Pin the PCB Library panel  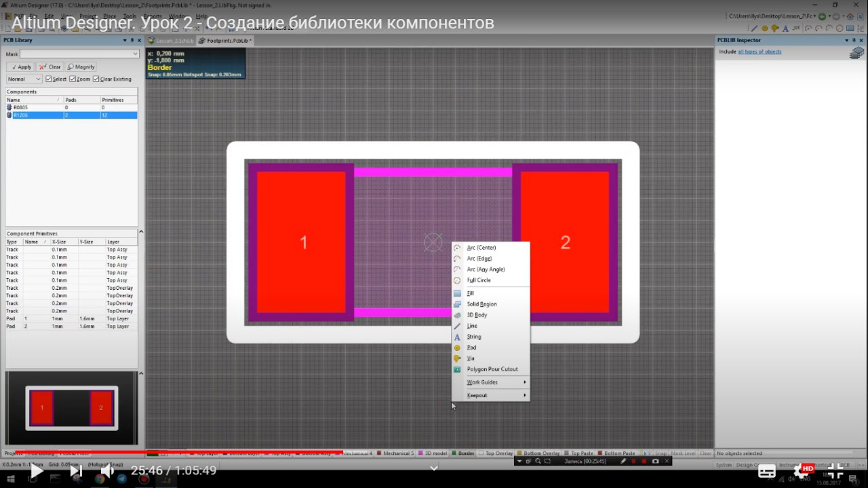(132, 40)
